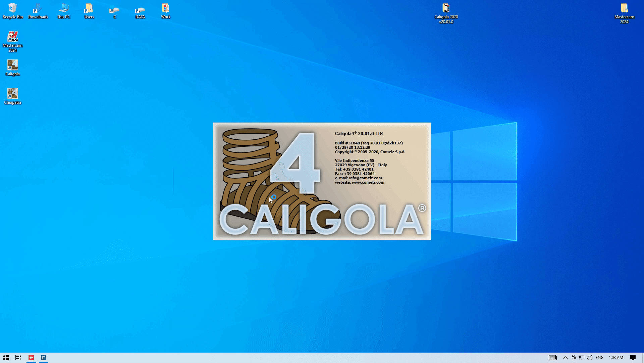The height and width of the screenshot is (363, 644).
Task: Launch the Mastercam 2024 shortcut icon
Action: [x=13, y=37]
